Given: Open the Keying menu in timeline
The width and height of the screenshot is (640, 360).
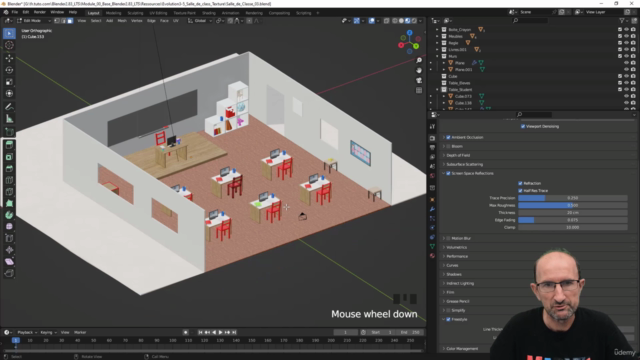Looking at the screenshot, I should (x=48, y=332).
